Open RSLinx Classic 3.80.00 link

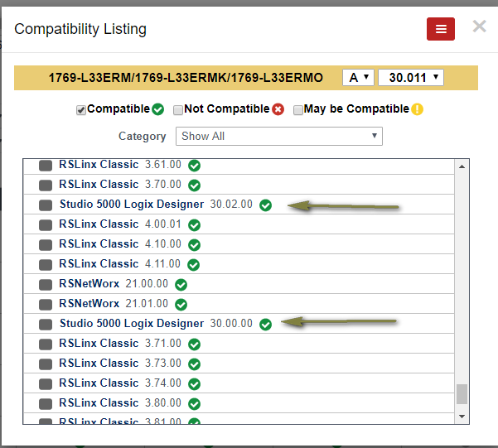tap(99, 402)
